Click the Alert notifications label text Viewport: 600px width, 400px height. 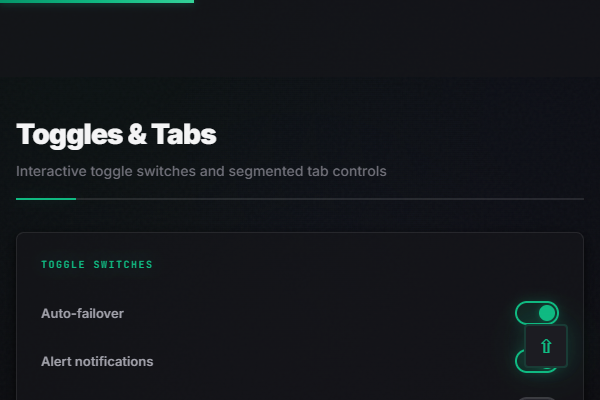pyautogui.click(x=97, y=361)
